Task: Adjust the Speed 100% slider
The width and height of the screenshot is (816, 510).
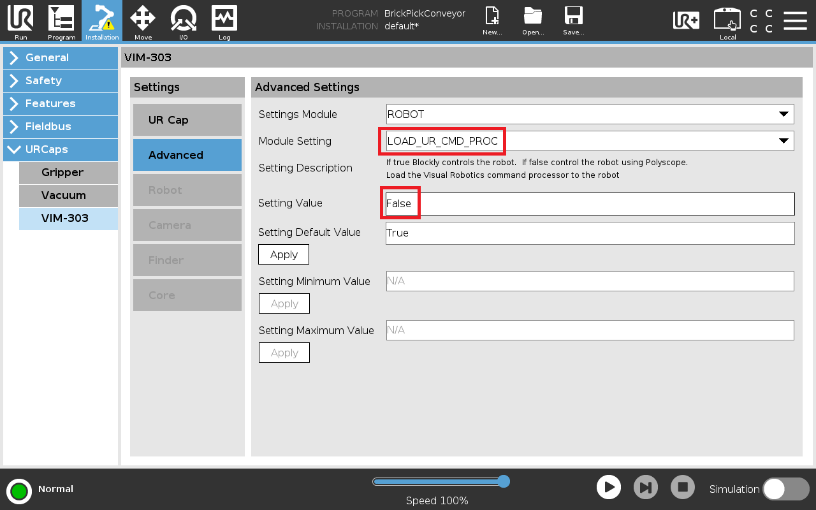Action: (x=441, y=481)
